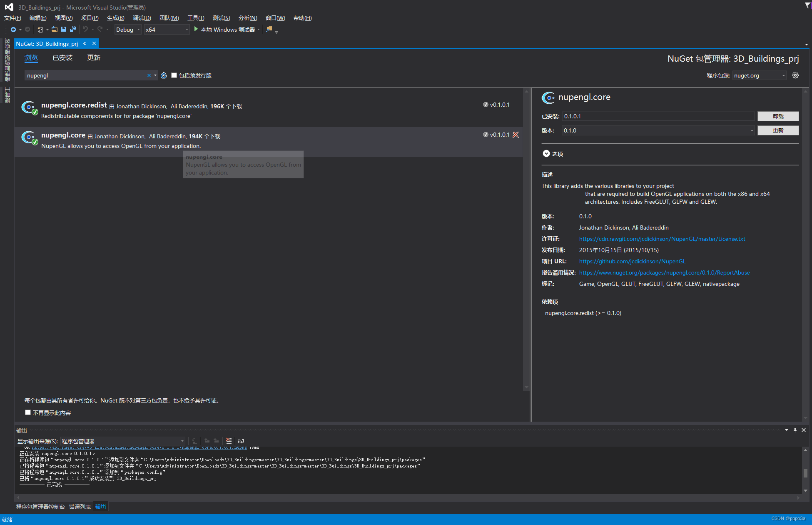This screenshot has height=525, width=812.
Task: Collapse the 选项 section chevron
Action: [546, 153]
